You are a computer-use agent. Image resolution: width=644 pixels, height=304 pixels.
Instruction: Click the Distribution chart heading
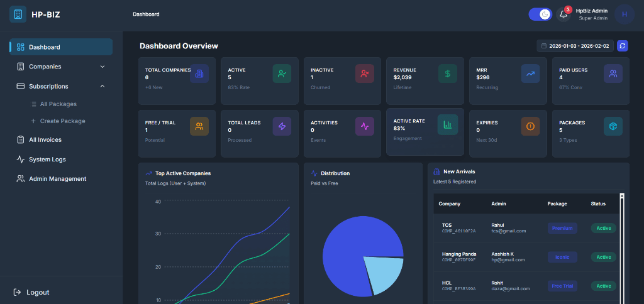(335, 173)
